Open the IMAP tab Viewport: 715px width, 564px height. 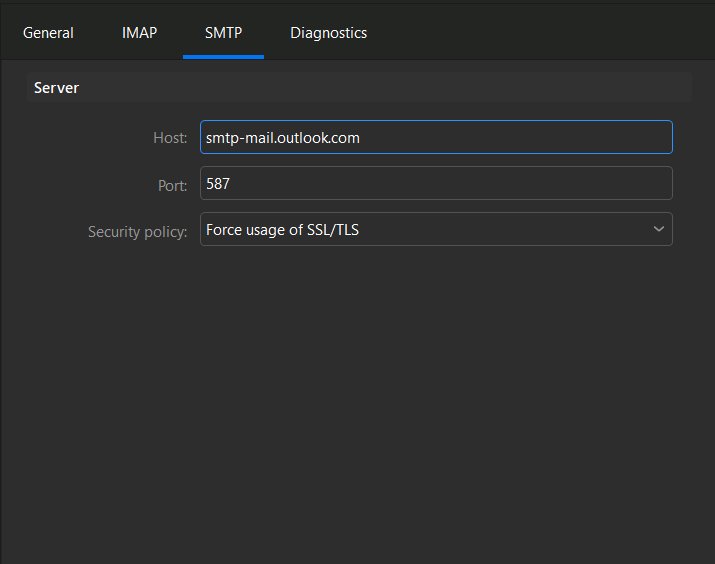(139, 33)
